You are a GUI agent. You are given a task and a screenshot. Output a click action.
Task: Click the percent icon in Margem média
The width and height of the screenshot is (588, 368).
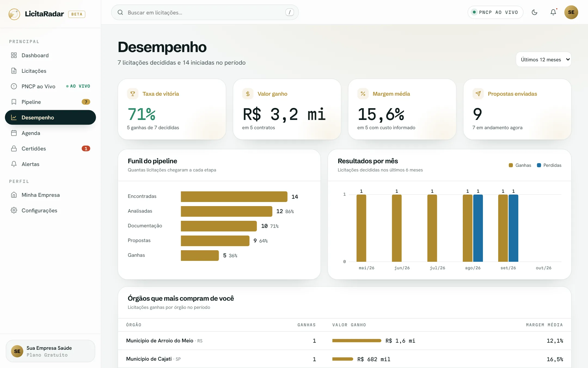click(363, 94)
